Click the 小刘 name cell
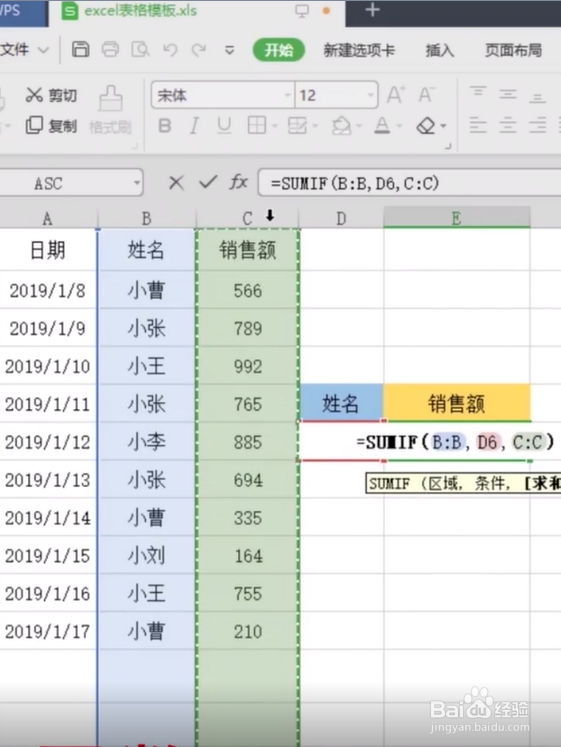Screen dimensions: 561x747 click(x=147, y=555)
